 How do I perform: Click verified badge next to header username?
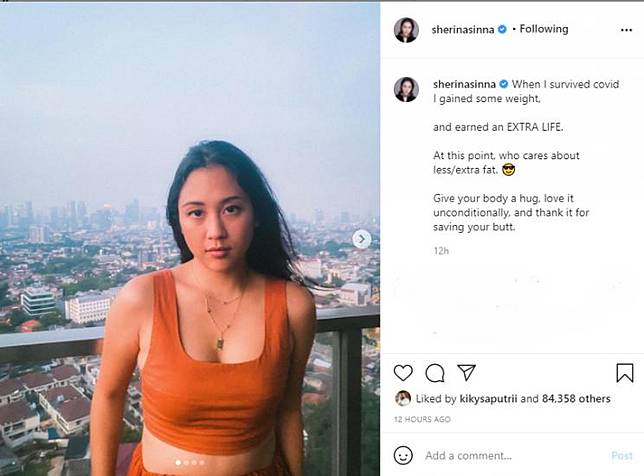click(502, 30)
